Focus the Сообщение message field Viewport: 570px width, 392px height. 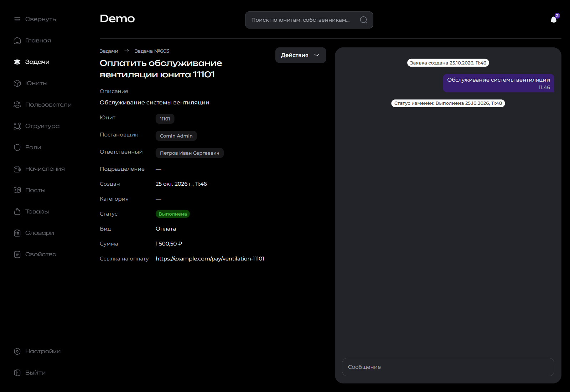[448, 367]
